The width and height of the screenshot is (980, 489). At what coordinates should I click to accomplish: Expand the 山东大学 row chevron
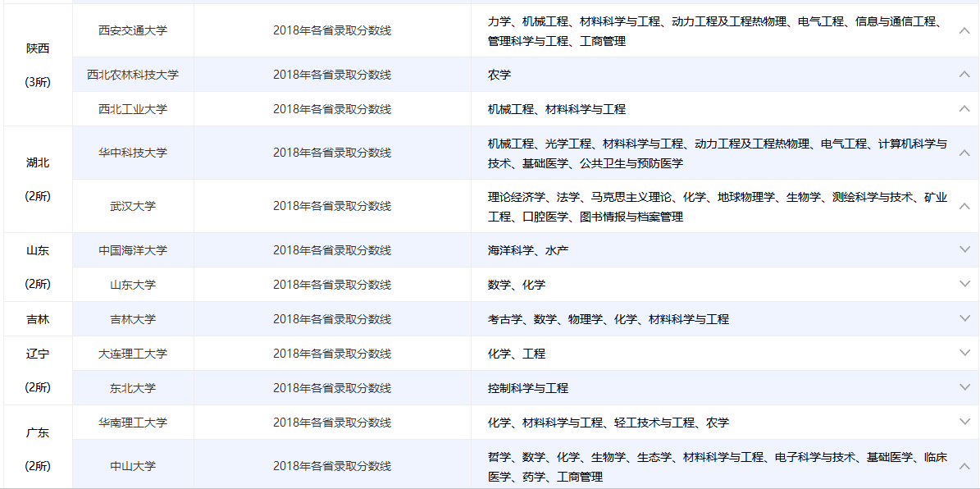[964, 284]
